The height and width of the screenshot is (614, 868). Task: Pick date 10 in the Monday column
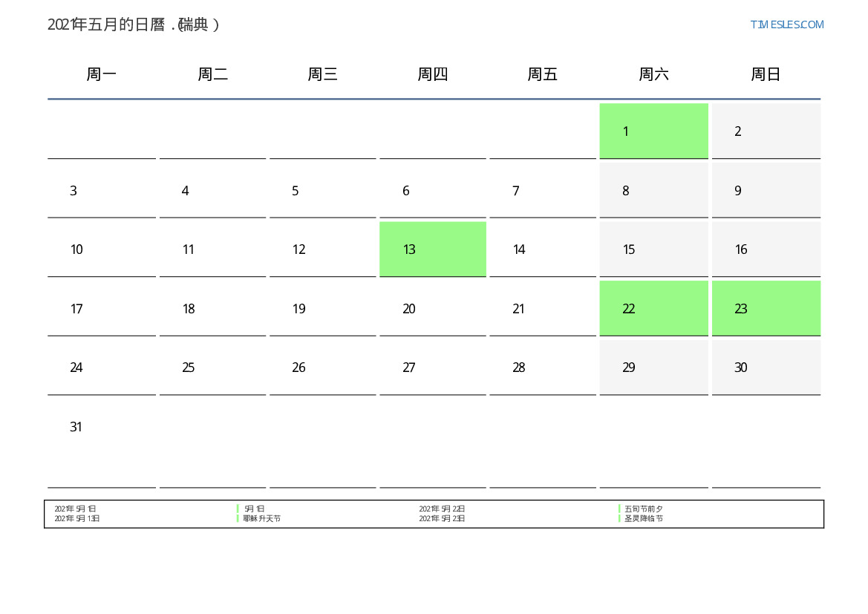click(102, 249)
